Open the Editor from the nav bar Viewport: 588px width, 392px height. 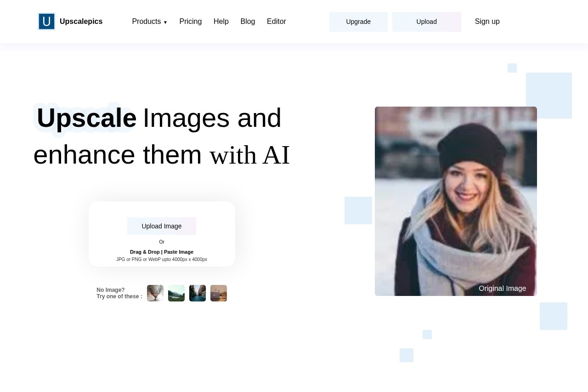276,22
